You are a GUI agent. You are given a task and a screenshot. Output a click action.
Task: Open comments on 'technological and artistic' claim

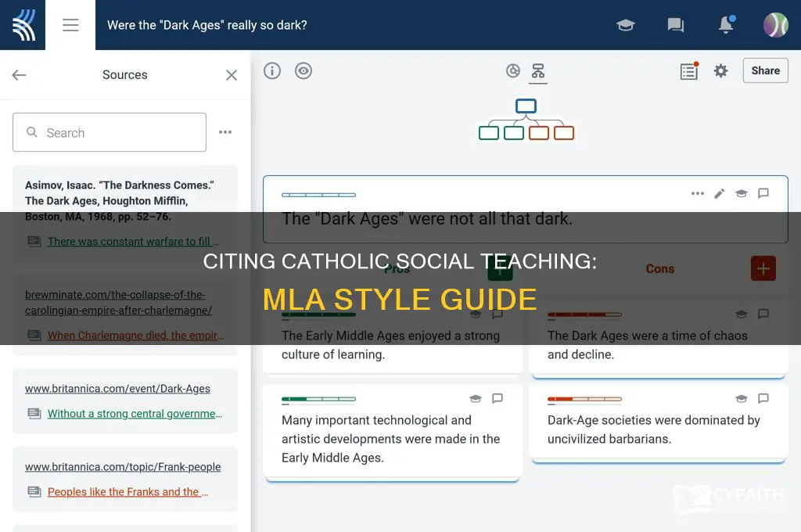pyautogui.click(x=497, y=398)
